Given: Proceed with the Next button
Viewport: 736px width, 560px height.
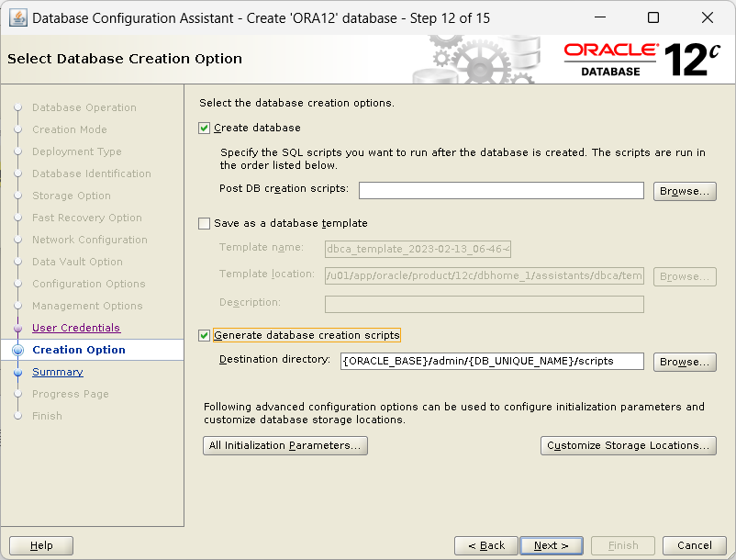Looking at the screenshot, I should 552,545.
